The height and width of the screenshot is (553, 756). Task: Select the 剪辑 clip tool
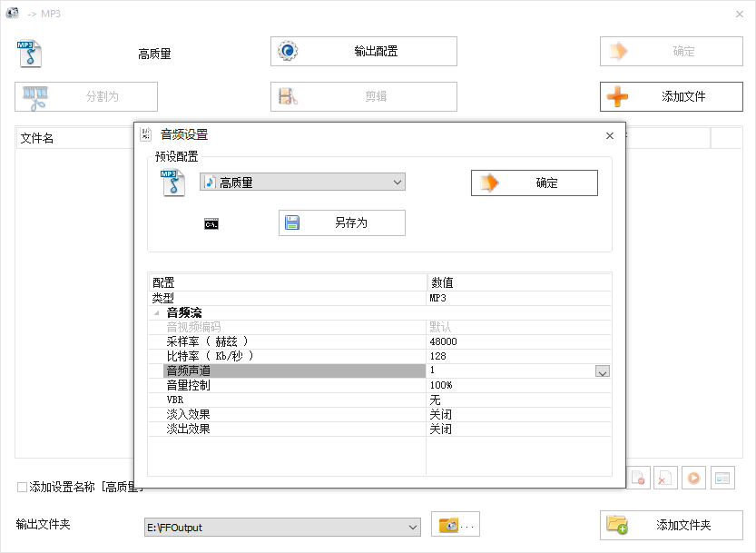[x=363, y=96]
